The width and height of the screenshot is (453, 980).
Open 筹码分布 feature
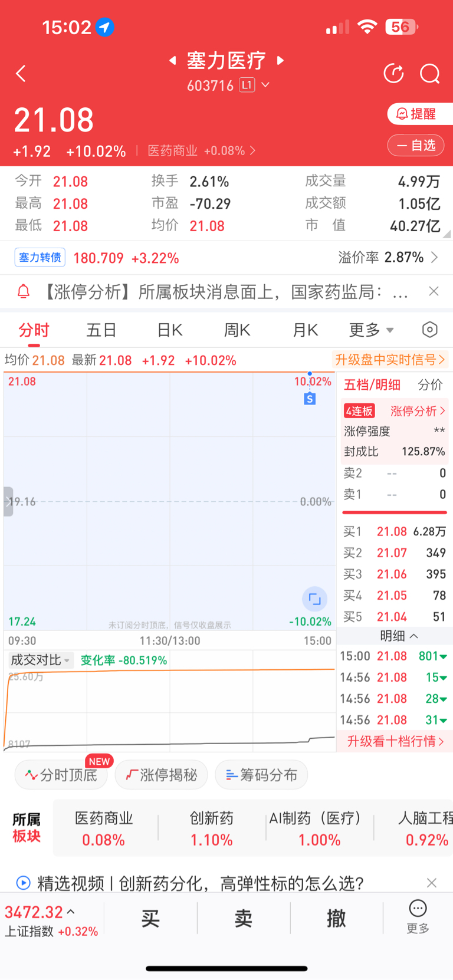tap(261, 775)
